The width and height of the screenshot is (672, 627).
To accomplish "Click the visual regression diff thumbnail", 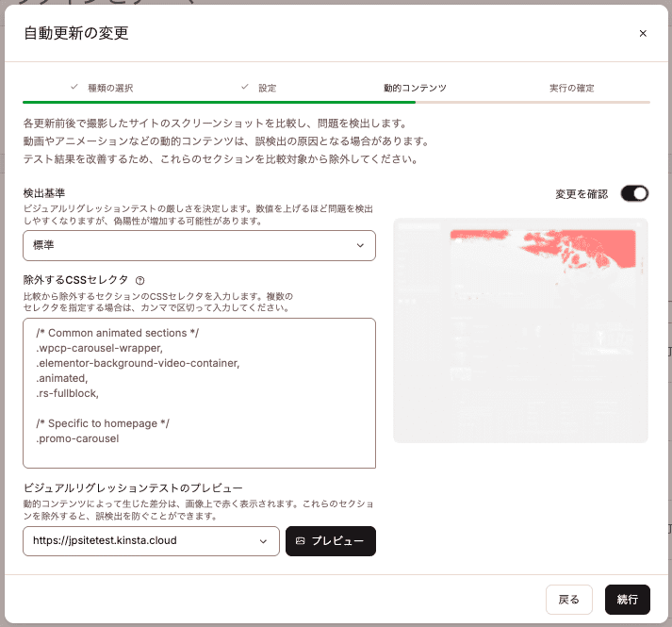I will pyautogui.click(x=520, y=330).
